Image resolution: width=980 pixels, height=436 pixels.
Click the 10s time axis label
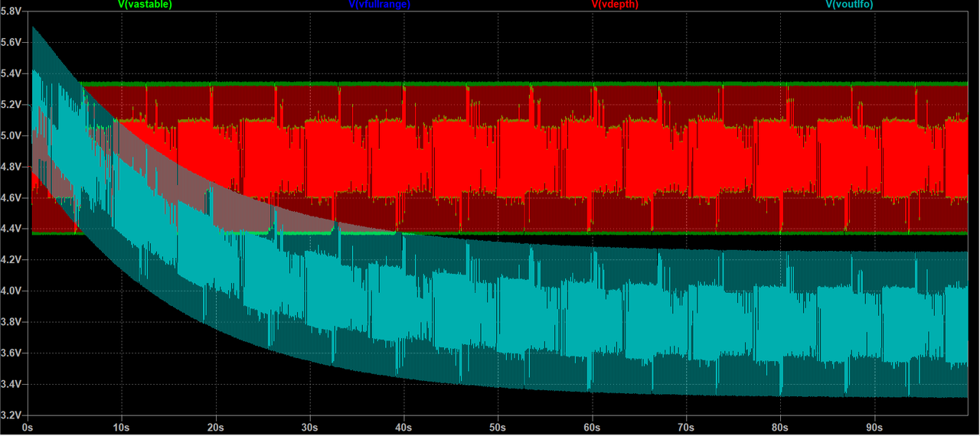coord(121,427)
